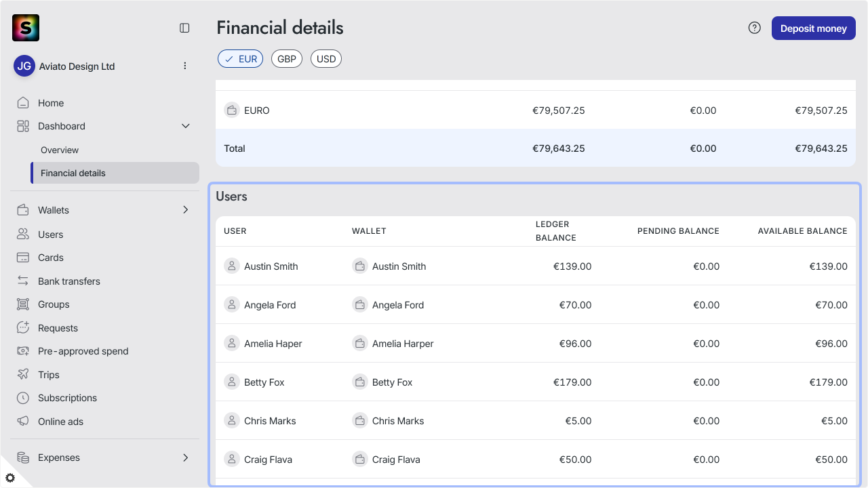The height and width of the screenshot is (488, 868).
Task: Click the Chris Marks wallet name
Action: click(x=398, y=421)
